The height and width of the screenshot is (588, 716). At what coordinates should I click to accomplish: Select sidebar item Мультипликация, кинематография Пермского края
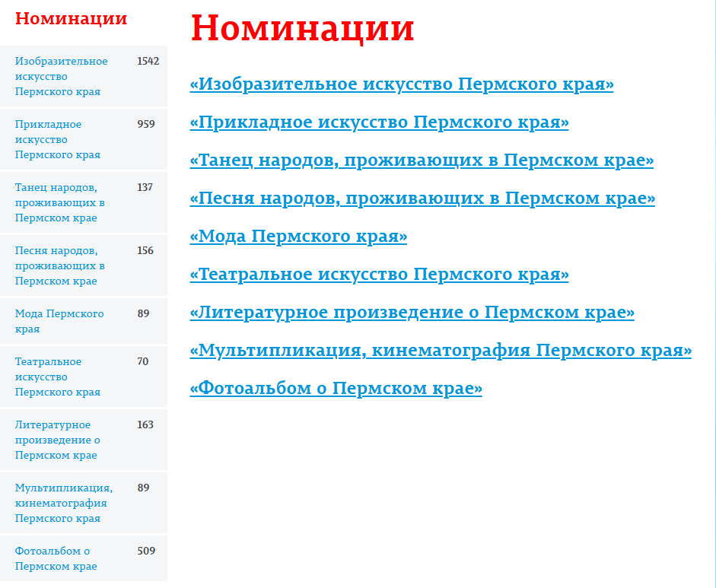(x=63, y=503)
